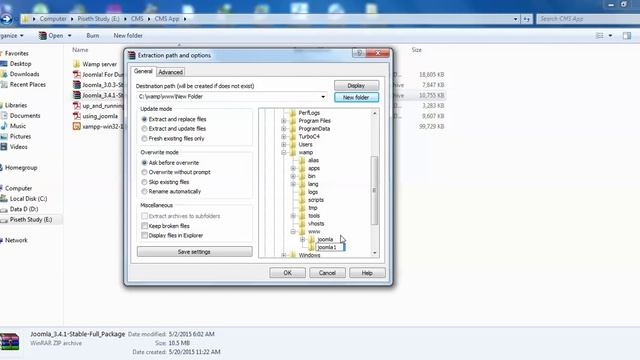
Task: Open the Organize menu in Explorer
Action: click(x=12, y=36)
